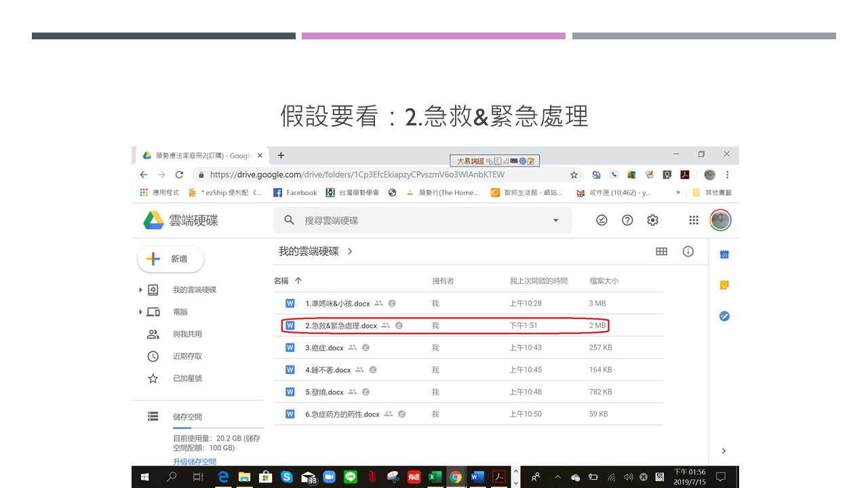Switch to grid layout view
The image size is (868, 488).
[662, 251]
